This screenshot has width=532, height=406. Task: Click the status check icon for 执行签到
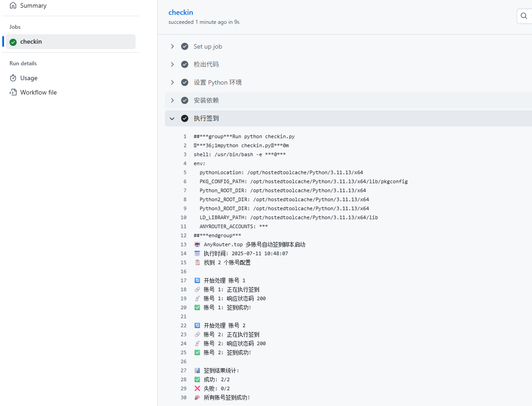tap(185, 118)
